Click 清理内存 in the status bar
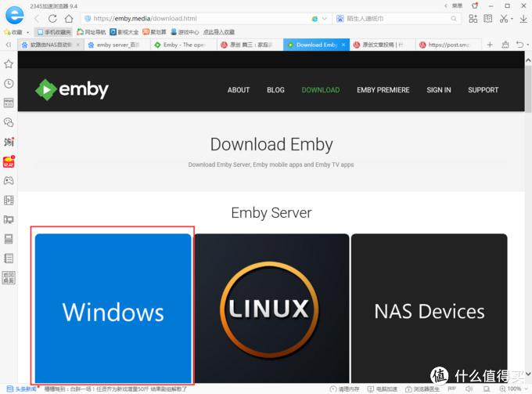This screenshot has width=532, height=394. click(344, 389)
